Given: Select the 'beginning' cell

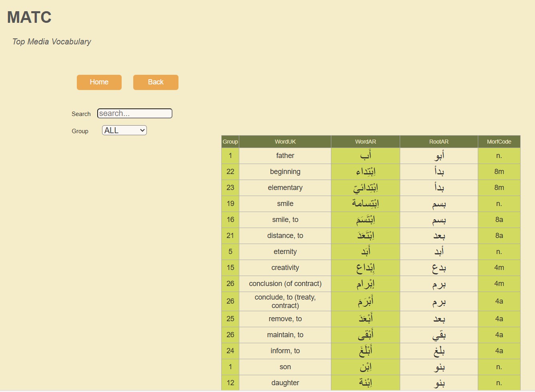Looking at the screenshot, I should [285, 172].
